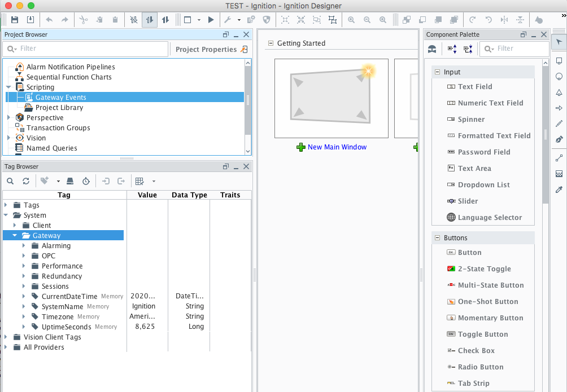Image resolution: width=567 pixels, height=392 pixels.
Task: Click the zoom in magnifier
Action: pyautogui.click(x=351, y=20)
